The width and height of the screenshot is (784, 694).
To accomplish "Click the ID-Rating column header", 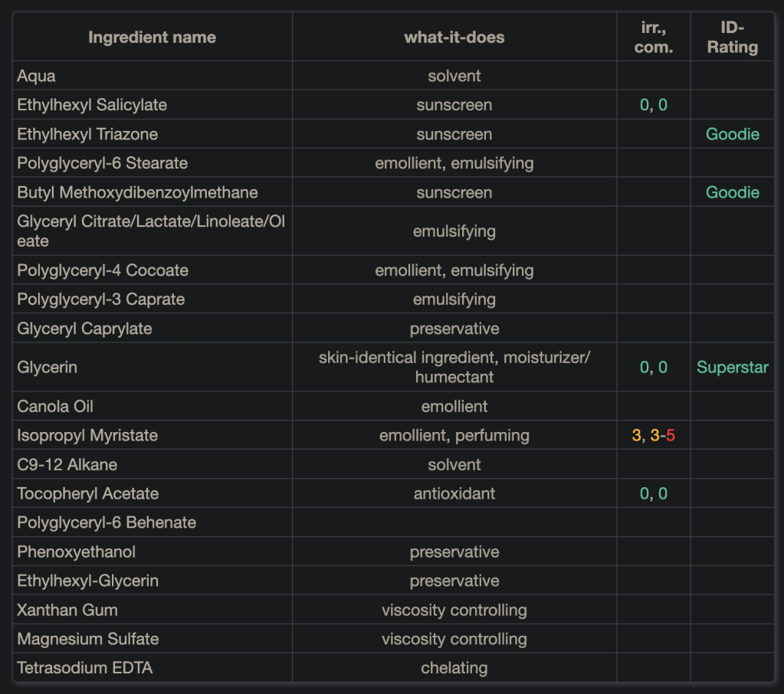I will click(x=732, y=37).
